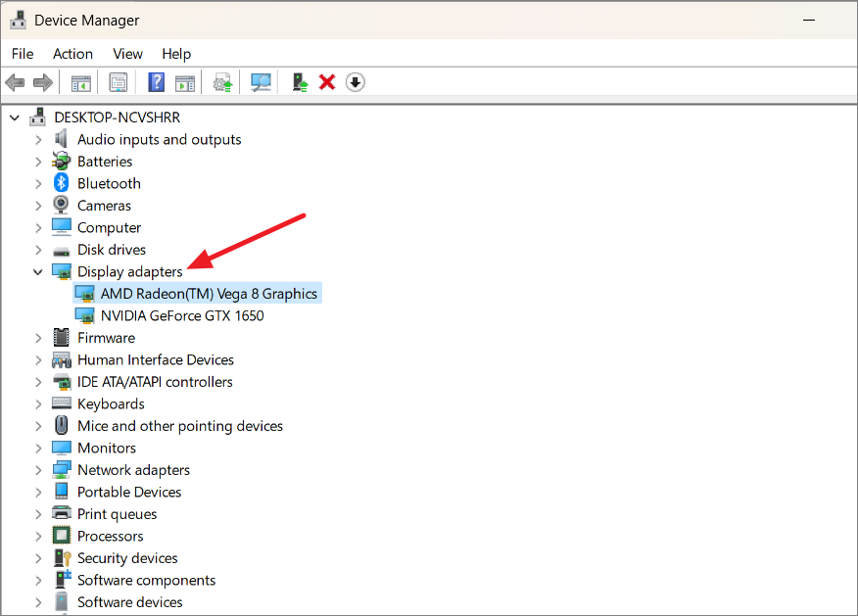Click the Batteries category icon
The image size is (858, 616).
pyautogui.click(x=61, y=161)
